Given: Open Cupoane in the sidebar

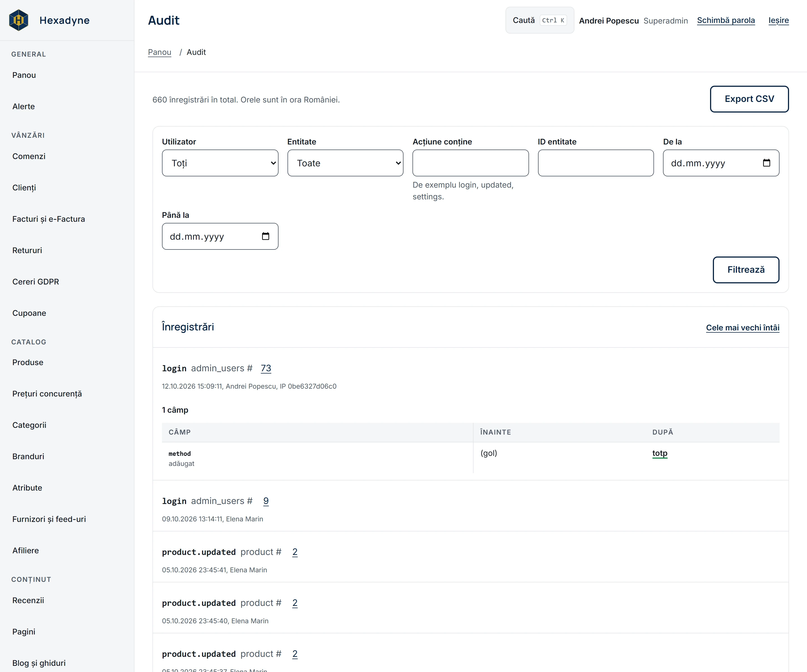Looking at the screenshot, I should tap(29, 313).
